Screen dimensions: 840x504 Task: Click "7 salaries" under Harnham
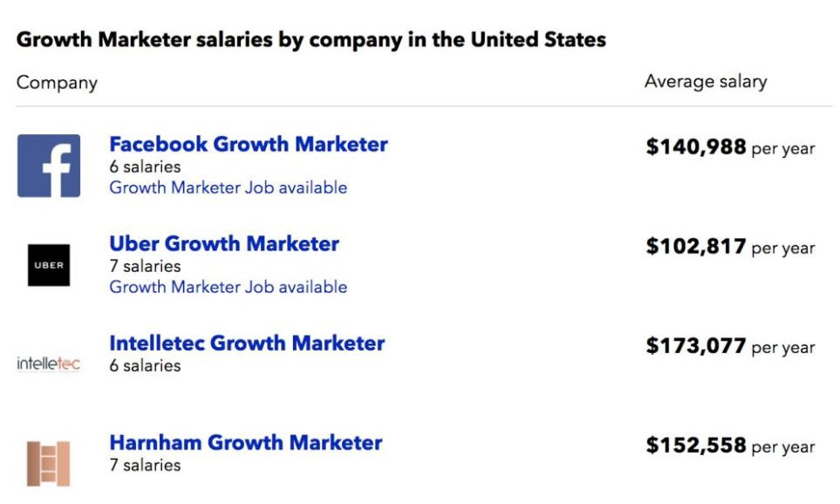click(x=145, y=465)
